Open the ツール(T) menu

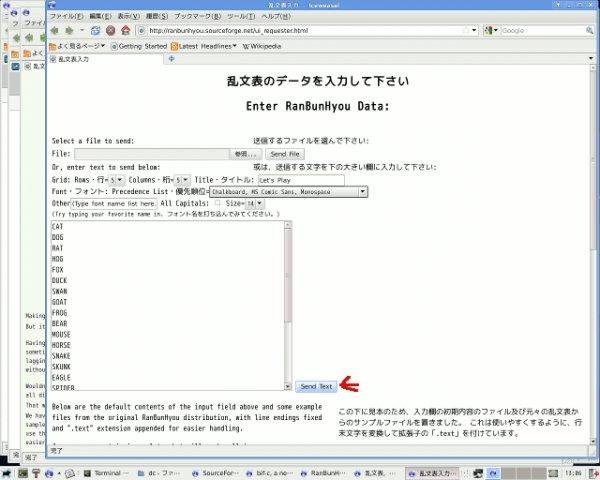tap(241, 16)
